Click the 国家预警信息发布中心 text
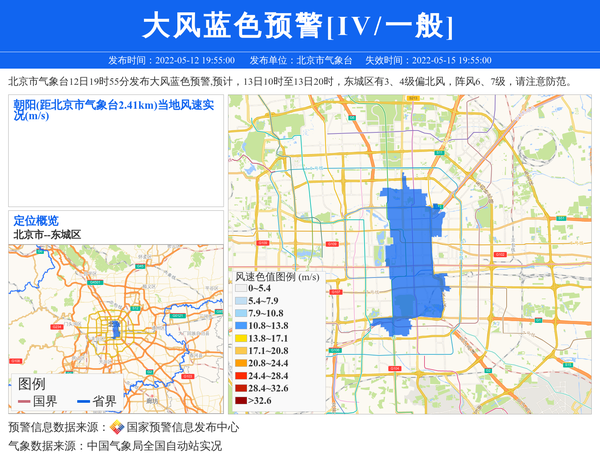 pos(183,427)
